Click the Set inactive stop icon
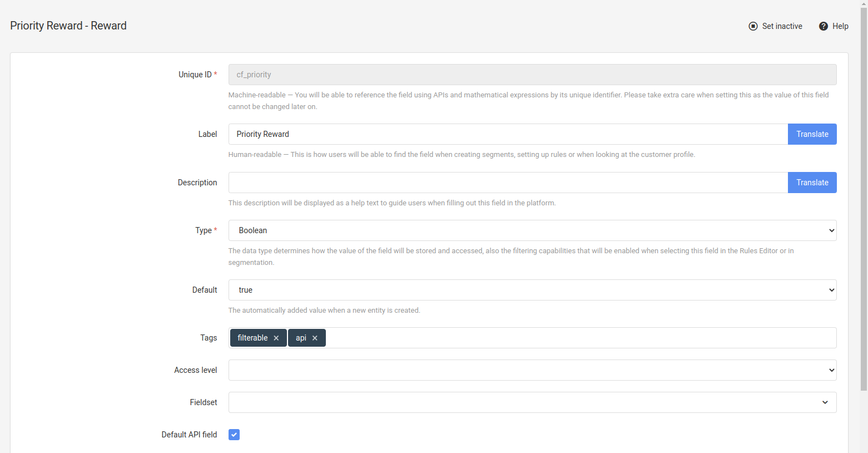This screenshot has height=453, width=868. (x=753, y=26)
